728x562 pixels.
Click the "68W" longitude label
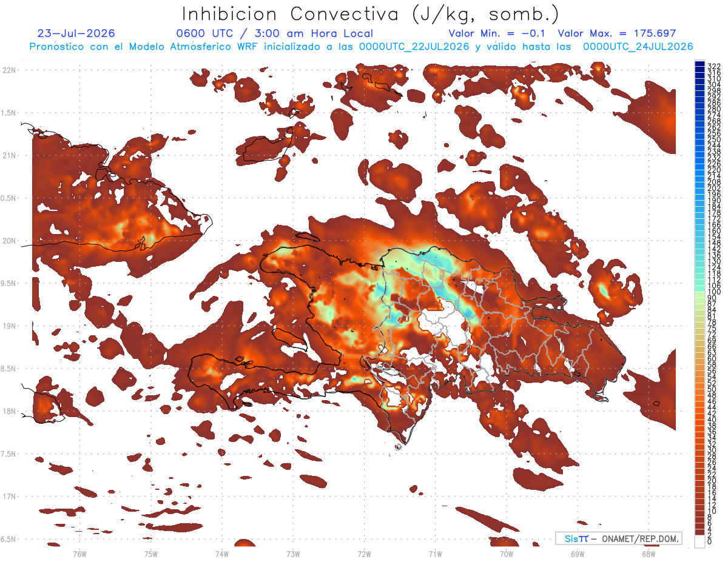click(649, 554)
